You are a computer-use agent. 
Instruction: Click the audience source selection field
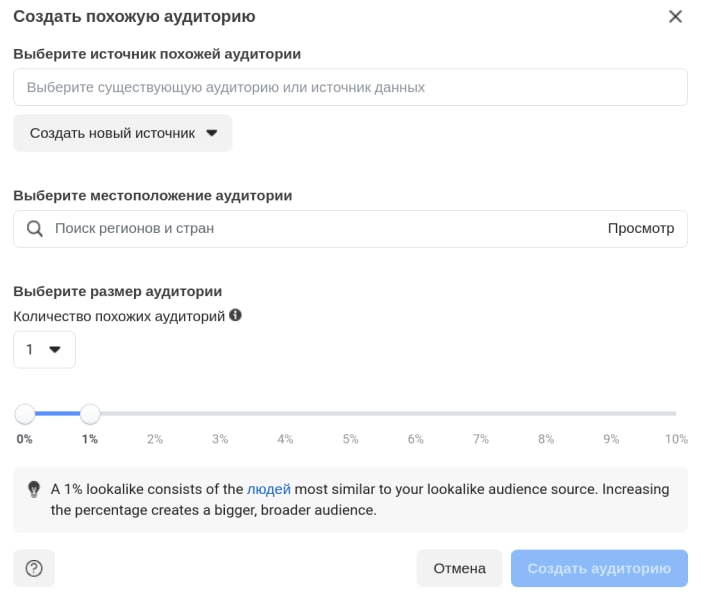pos(350,87)
